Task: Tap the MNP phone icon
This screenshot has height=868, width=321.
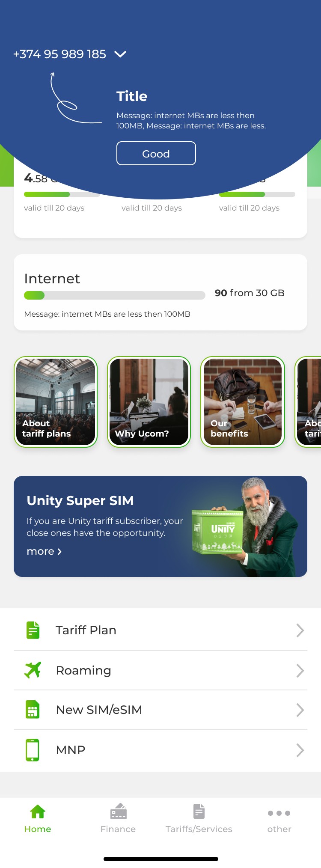Action: (33, 750)
